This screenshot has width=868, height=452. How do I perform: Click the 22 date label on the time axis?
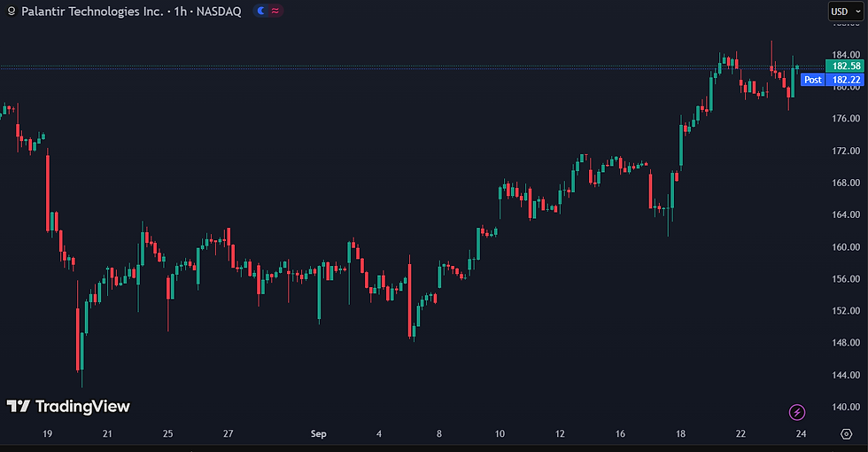click(740, 433)
